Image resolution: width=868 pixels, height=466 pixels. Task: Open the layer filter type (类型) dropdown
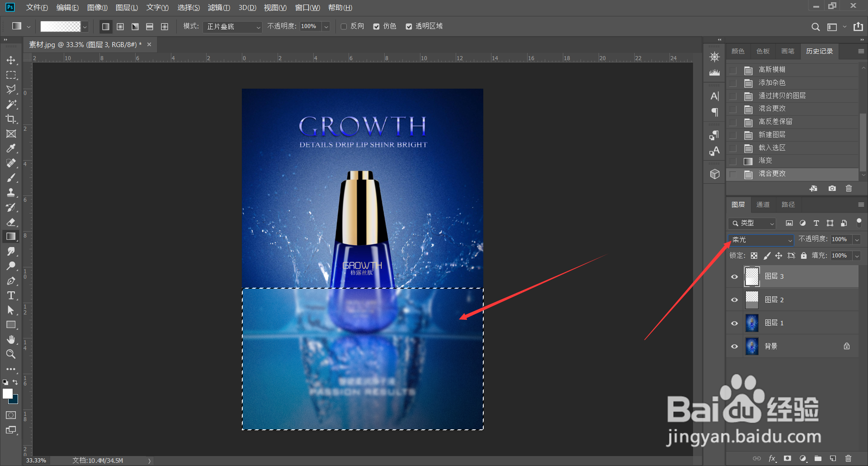coord(752,223)
